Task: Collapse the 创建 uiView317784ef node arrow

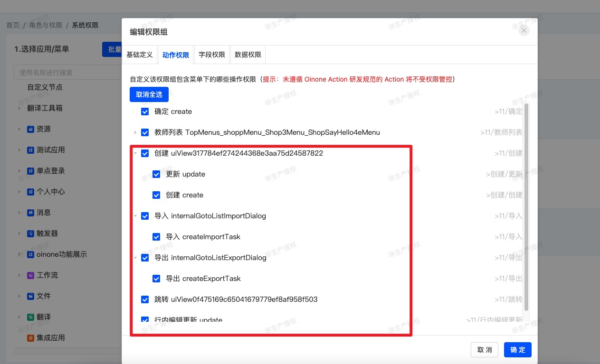Action: point(135,153)
